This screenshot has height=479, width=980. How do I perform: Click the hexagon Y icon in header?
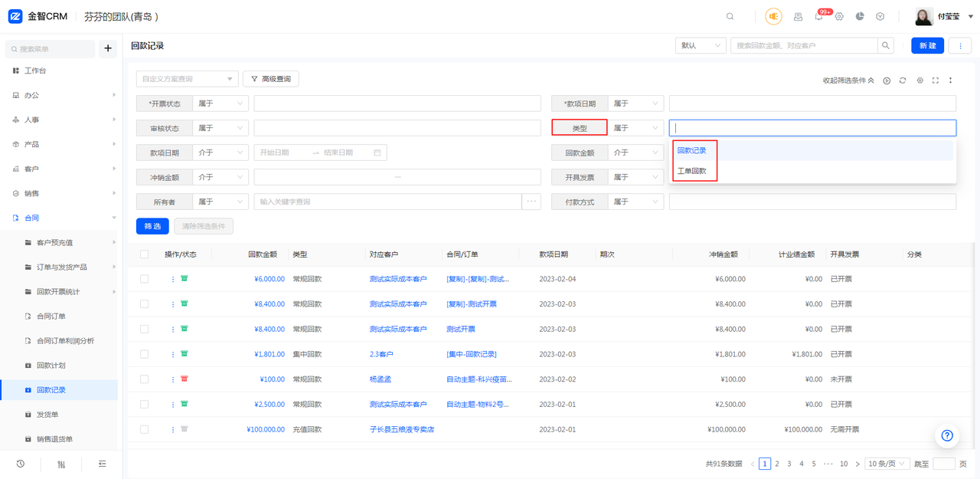(880, 16)
